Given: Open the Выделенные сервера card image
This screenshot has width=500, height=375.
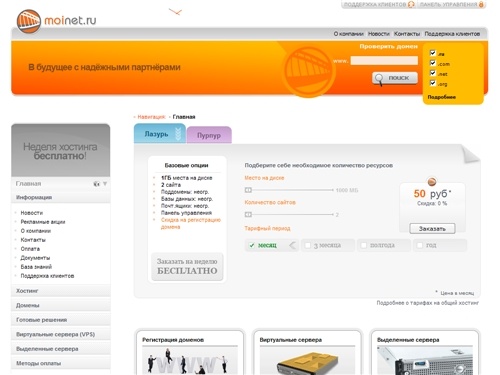Looking at the screenshot, I should pyautogui.click(x=425, y=360).
